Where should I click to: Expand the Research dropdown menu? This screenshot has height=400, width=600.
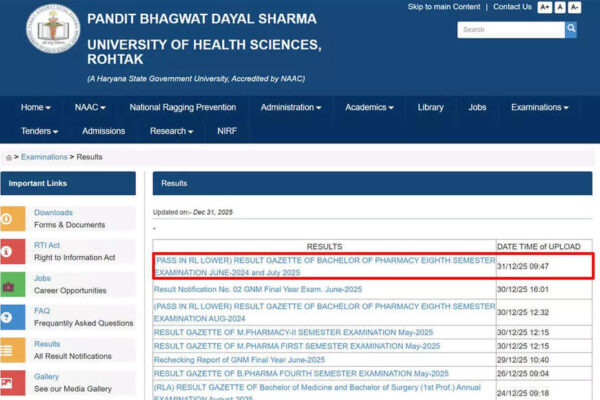[171, 131]
